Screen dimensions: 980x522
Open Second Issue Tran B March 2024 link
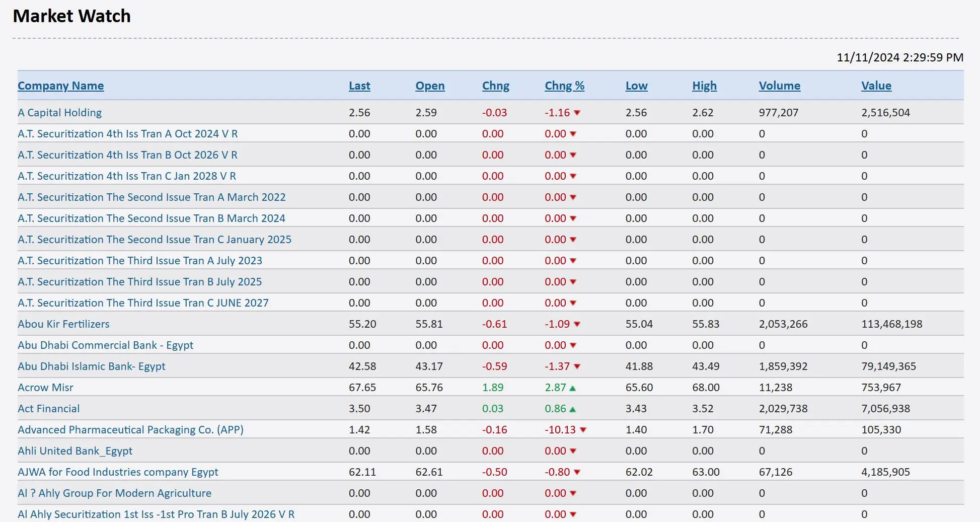[x=152, y=218]
